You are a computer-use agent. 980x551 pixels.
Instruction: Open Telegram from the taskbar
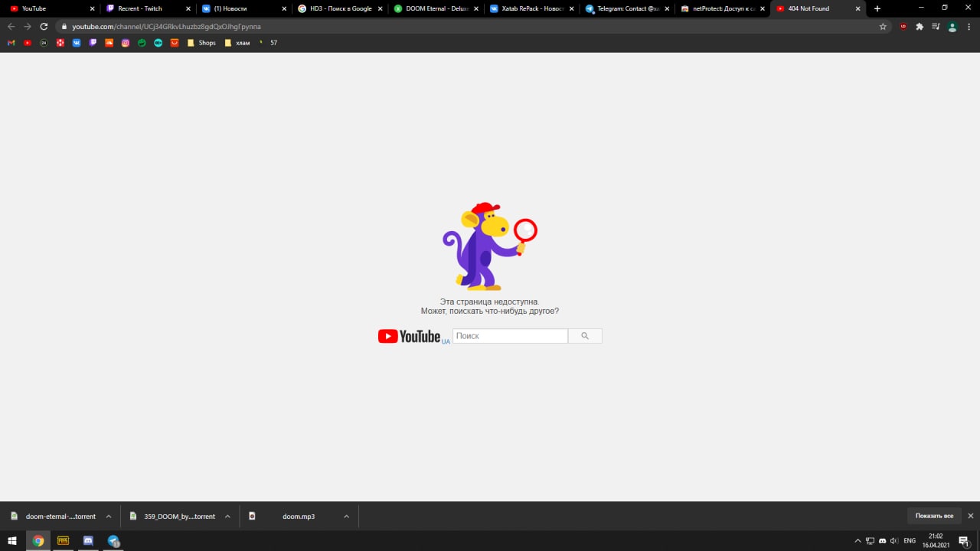(x=113, y=540)
